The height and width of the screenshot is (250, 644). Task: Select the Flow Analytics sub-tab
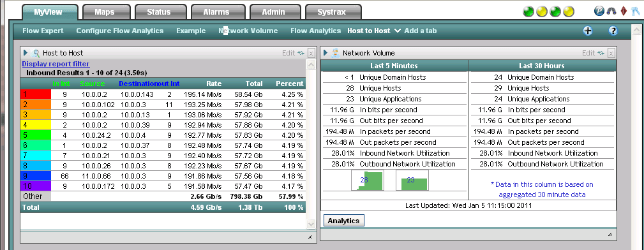click(315, 31)
